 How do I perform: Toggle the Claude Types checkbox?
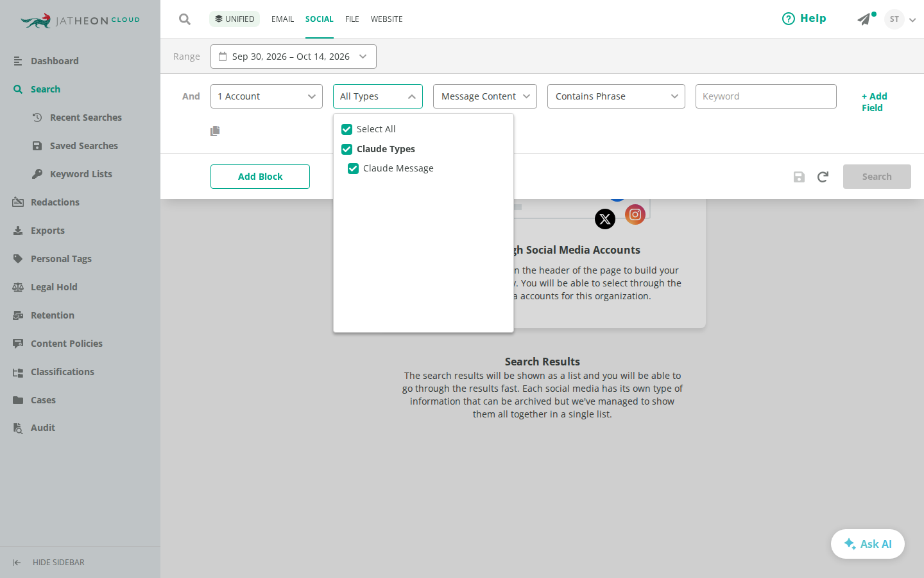coord(346,149)
